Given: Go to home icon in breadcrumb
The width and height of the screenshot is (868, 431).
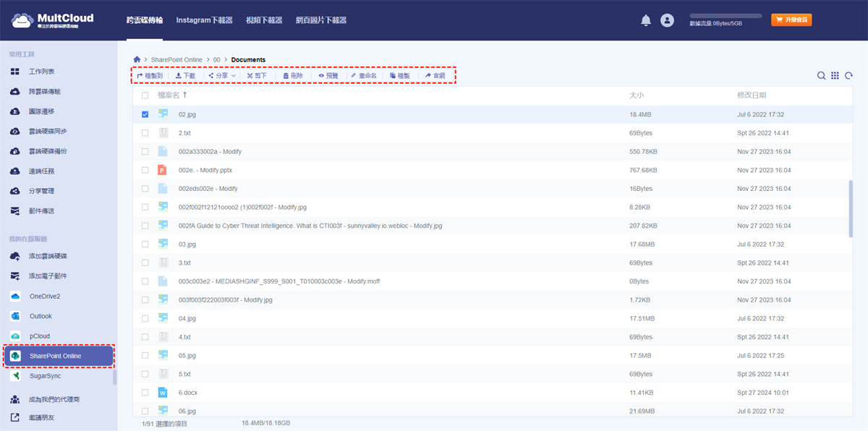Looking at the screenshot, I should [x=137, y=59].
